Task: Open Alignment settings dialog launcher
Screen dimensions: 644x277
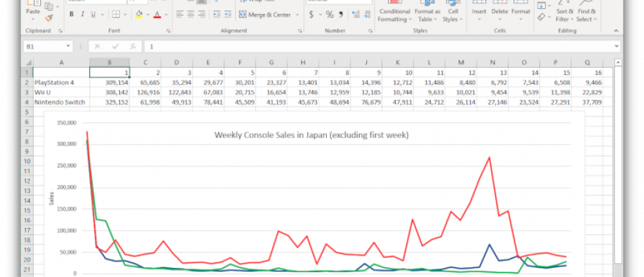Action: click(300, 31)
